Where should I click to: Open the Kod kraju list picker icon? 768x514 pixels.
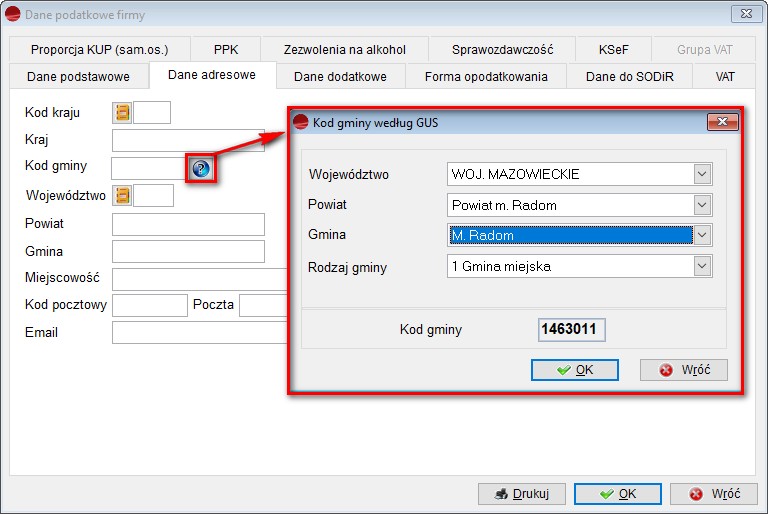coord(123,113)
